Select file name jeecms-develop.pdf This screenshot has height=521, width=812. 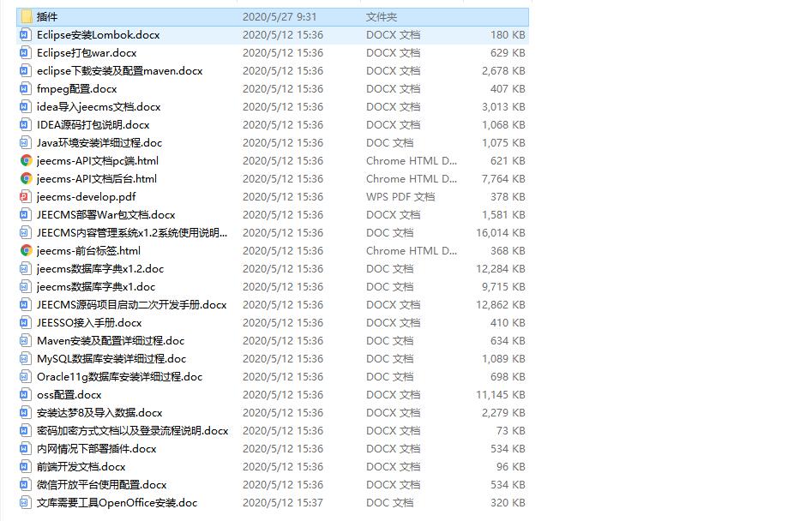click(86, 197)
